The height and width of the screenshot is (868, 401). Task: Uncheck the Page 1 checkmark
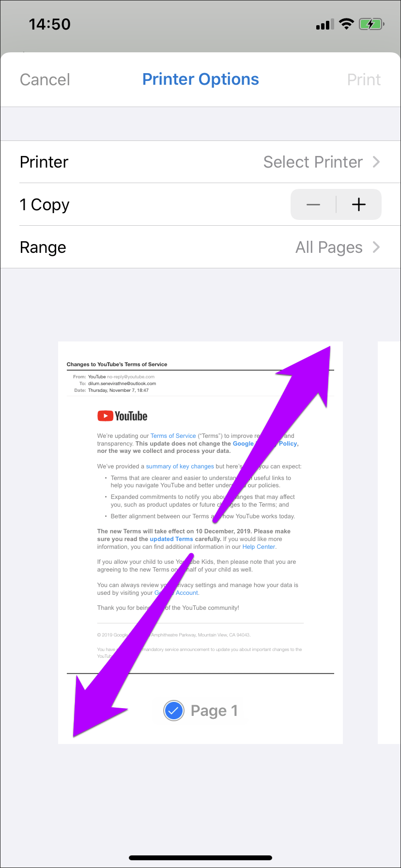tap(174, 711)
